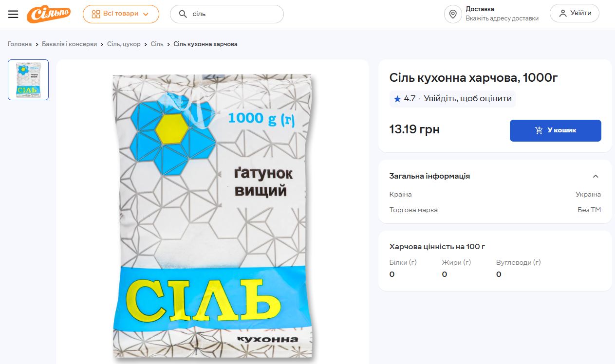Image resolution: width=615 pixels, height=364 pixels.
Task: Click the search field containing сіль
Action: tap(226, 14)
